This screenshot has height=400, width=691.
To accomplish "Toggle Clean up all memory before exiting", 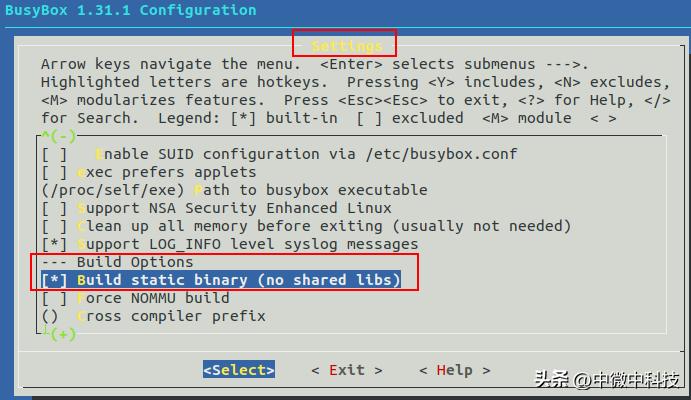I will coord(306,226).
